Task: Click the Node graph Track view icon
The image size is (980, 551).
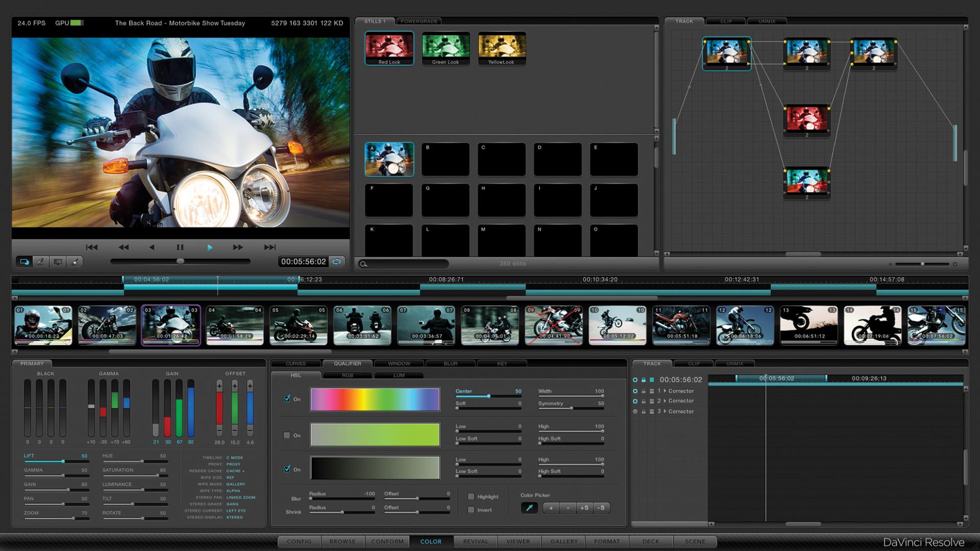Action: tap(683, 21)
